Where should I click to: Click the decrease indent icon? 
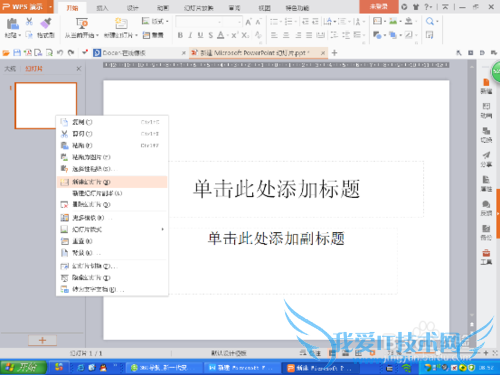(305, 22)
